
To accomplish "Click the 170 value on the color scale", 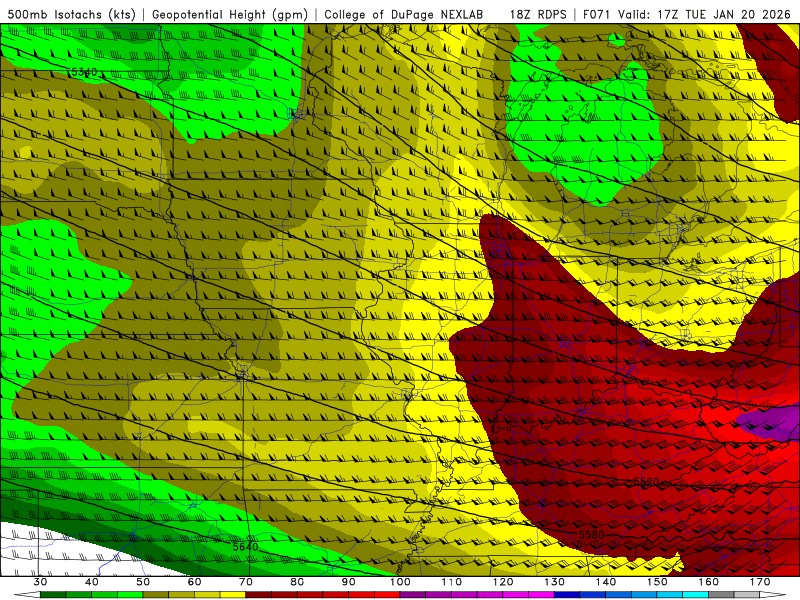I will coord(760,582).
